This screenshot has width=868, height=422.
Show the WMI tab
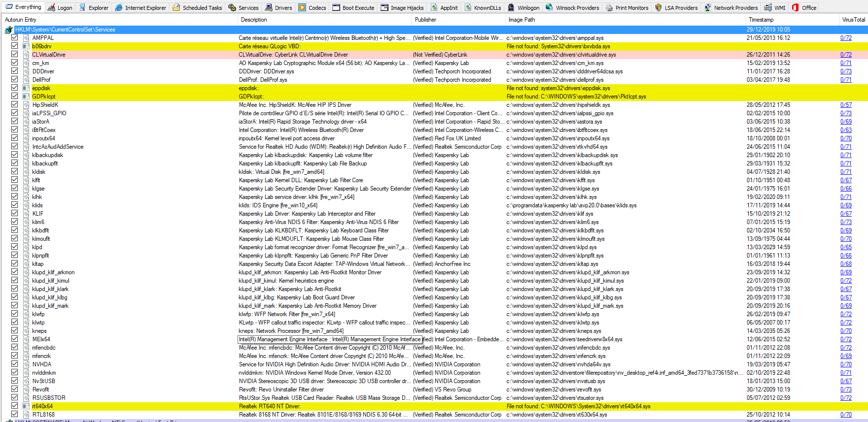click(775, 7)
